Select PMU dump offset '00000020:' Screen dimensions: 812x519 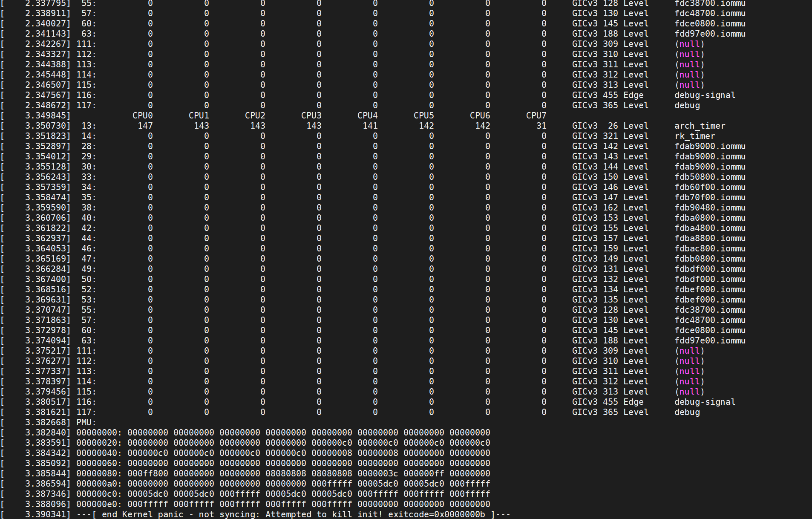(x=99, y=443)
